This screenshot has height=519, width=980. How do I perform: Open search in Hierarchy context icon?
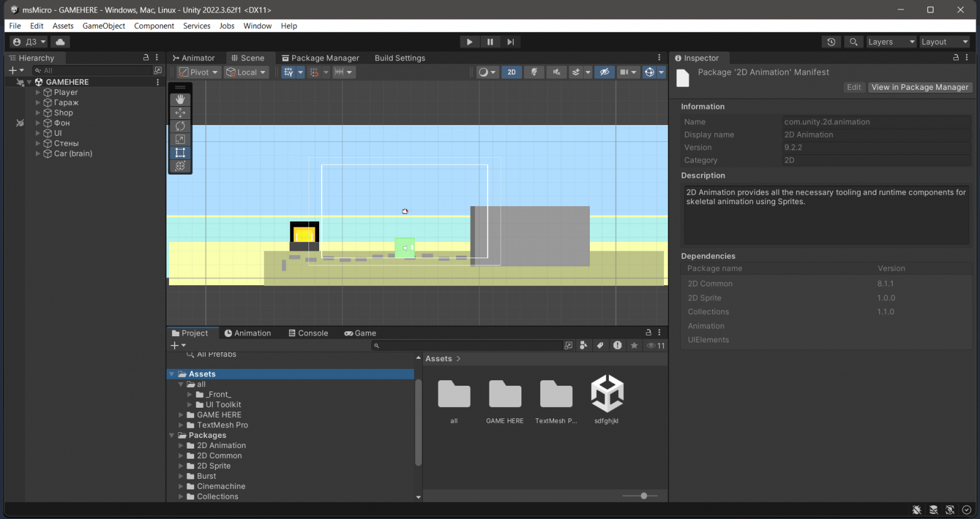[x=158, y=70]
